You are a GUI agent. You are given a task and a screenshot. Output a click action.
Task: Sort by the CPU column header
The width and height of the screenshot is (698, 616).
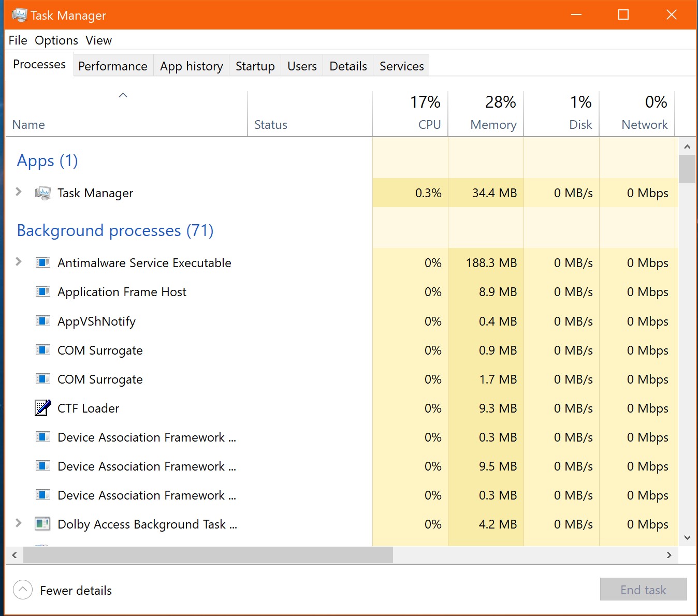pos(410,114)
